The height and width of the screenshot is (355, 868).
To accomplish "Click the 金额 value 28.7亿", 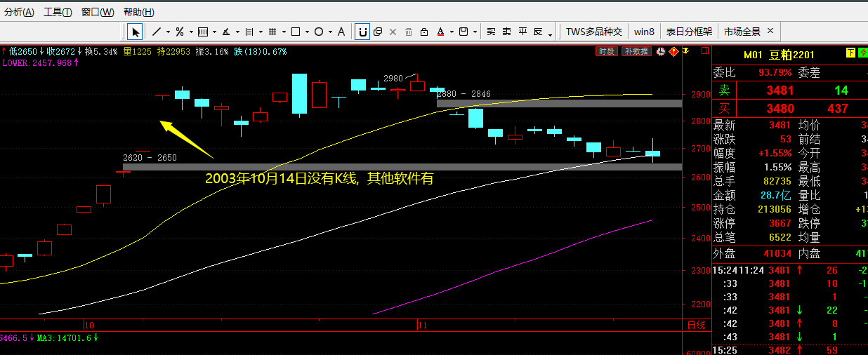I will click(x=775, y=196).
